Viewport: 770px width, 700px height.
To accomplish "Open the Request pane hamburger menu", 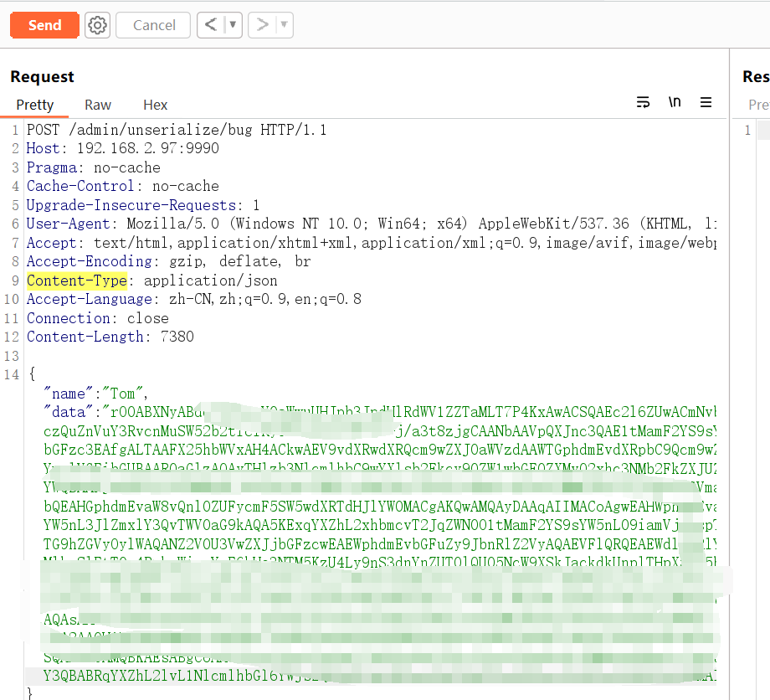I will [706, 102].
